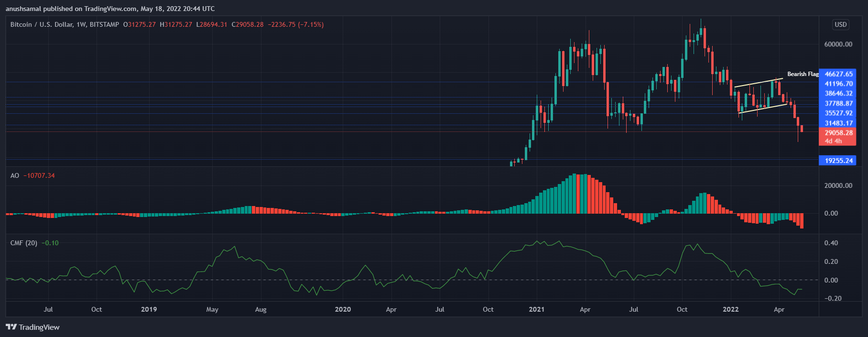Click the 35527.92 price level label
Image resolution: width=868 pixels, height=337 pixels.
pyautogui.click(x=838, y=113)
